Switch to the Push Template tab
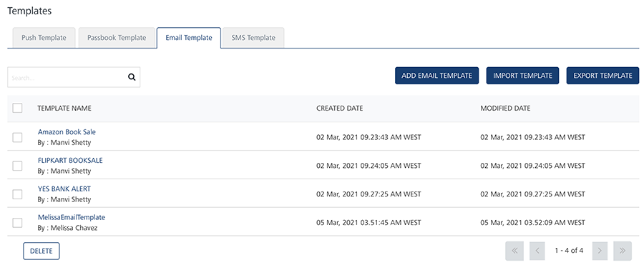644x275 pixels. [x=44, y=38]
